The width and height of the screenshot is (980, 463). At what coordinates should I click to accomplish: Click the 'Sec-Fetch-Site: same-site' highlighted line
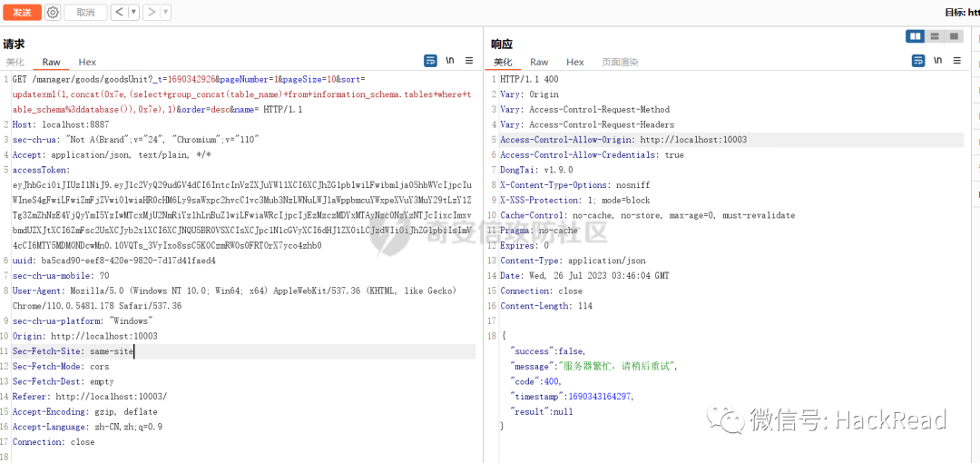click(73, 351)
